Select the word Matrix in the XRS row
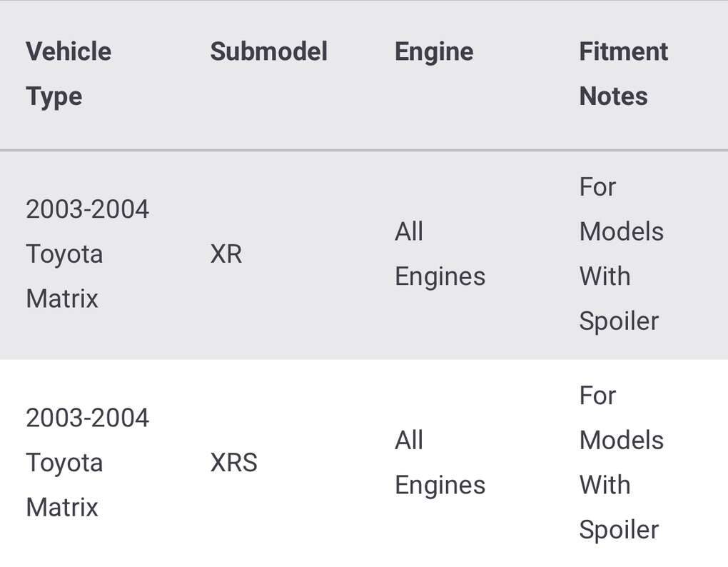Screen dimensions: 728x567 (x=62, y=507)
